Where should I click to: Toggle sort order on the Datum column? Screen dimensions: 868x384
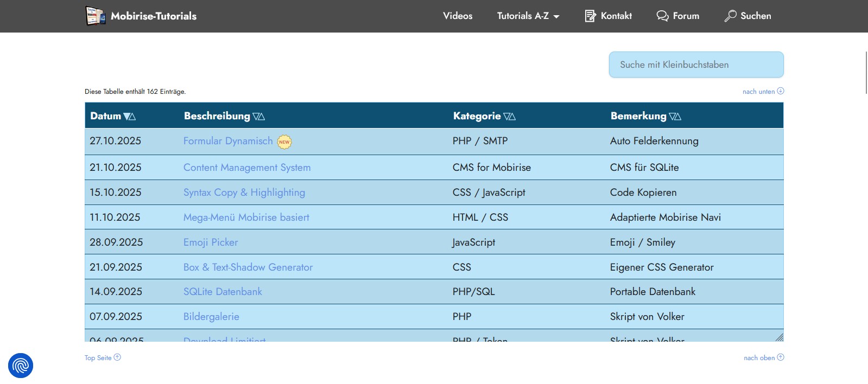point(130,116)
